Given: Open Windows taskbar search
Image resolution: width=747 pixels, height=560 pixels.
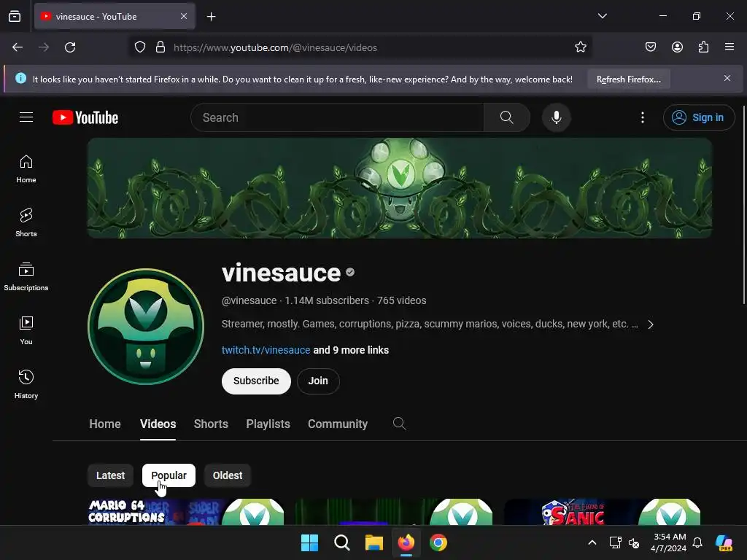Looking at the screenshot, I should click(x=341, y=542).
